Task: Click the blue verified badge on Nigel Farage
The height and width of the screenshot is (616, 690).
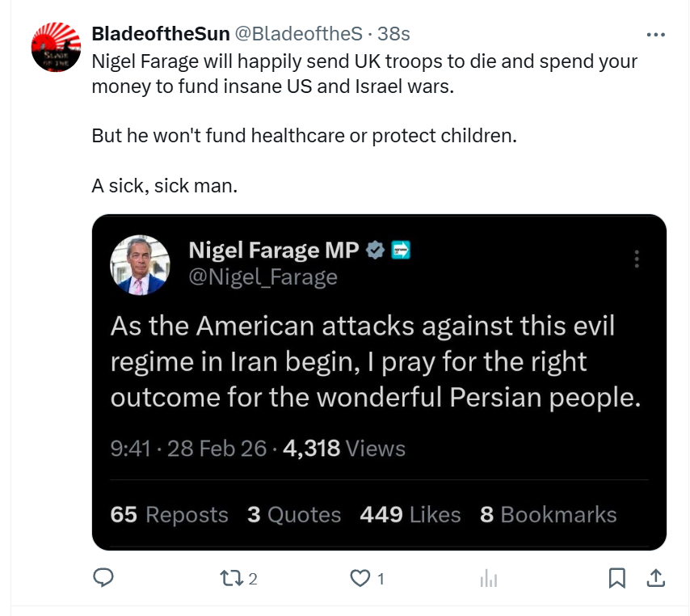Action: click(x=375, y=251)
